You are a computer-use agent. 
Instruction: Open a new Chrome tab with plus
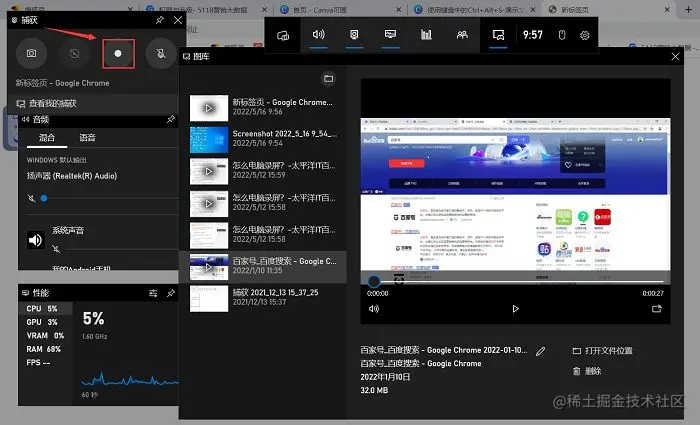[x=688, y=9]
